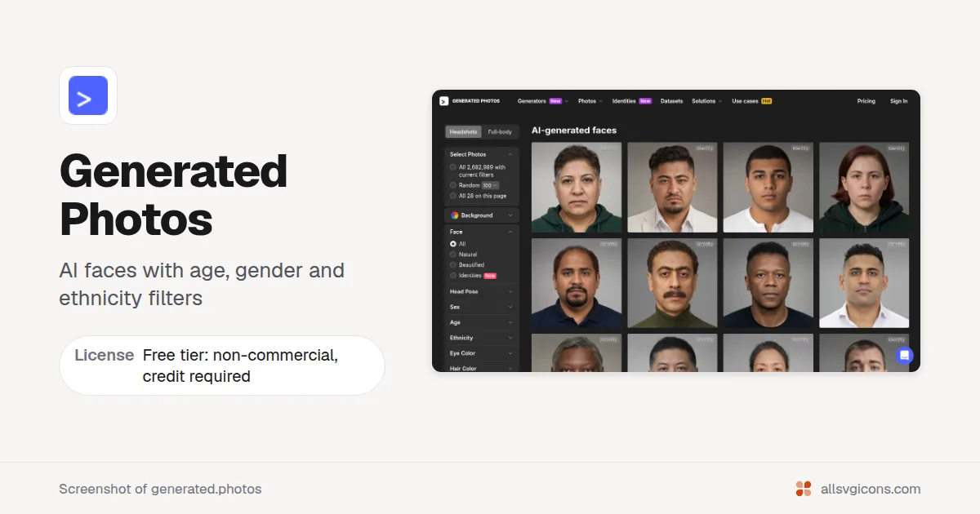Click the Generated Photos logo in the navbar
Screen dimensions: 980x514
pyautogui.click(x=470, y=101)
